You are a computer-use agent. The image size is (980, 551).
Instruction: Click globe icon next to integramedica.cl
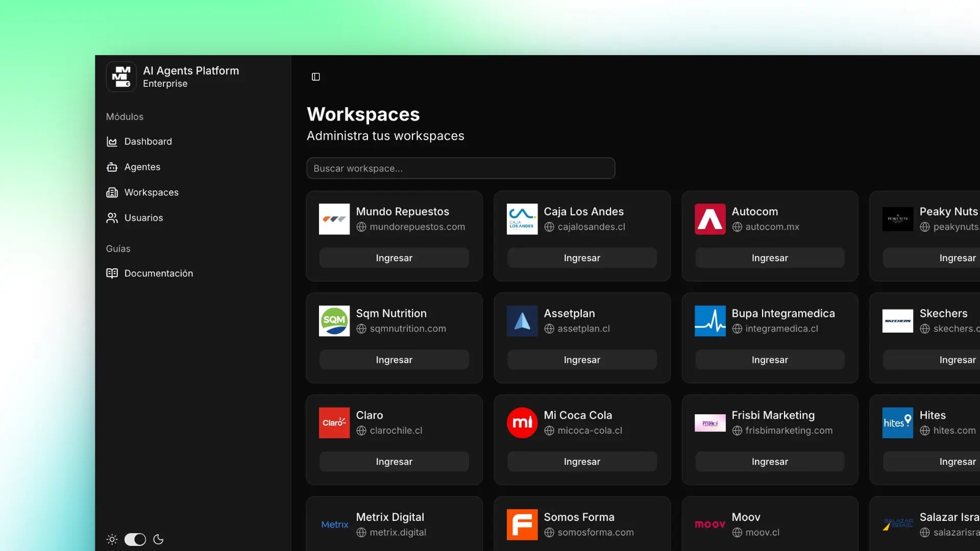[737, 329]
